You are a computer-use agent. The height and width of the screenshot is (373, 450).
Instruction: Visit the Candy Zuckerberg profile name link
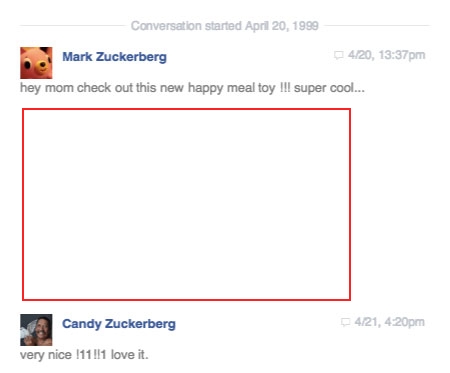tap(119, 324)
